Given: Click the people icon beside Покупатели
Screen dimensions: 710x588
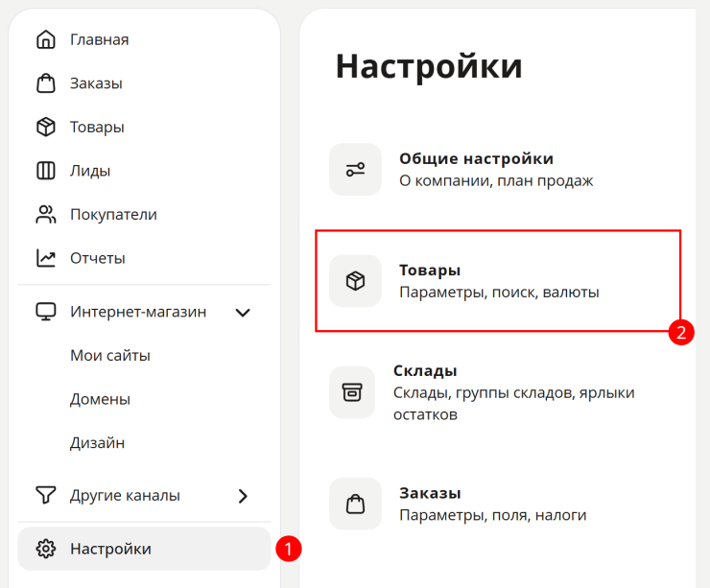Looking at the screenshot, I should tap(46, 215).
